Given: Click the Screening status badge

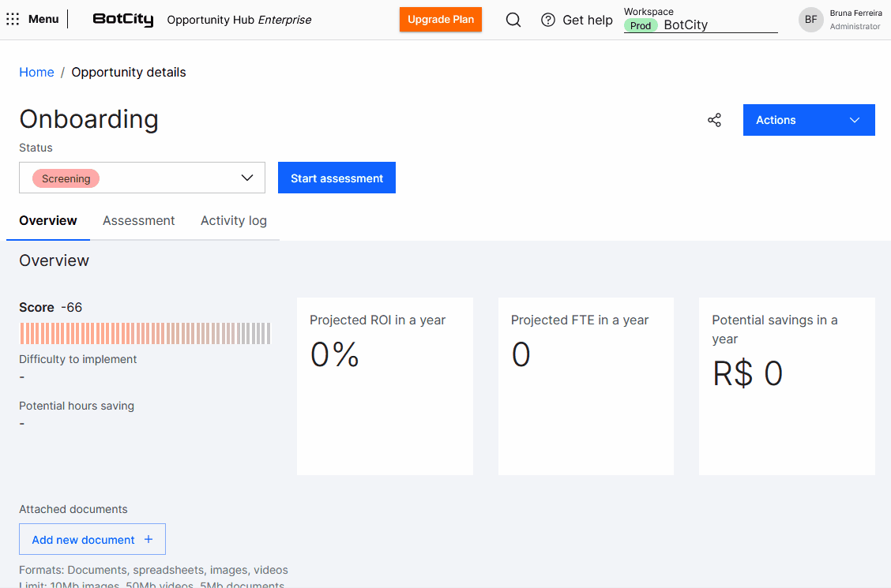Looking at the screenshot, I should pos(66,178).
